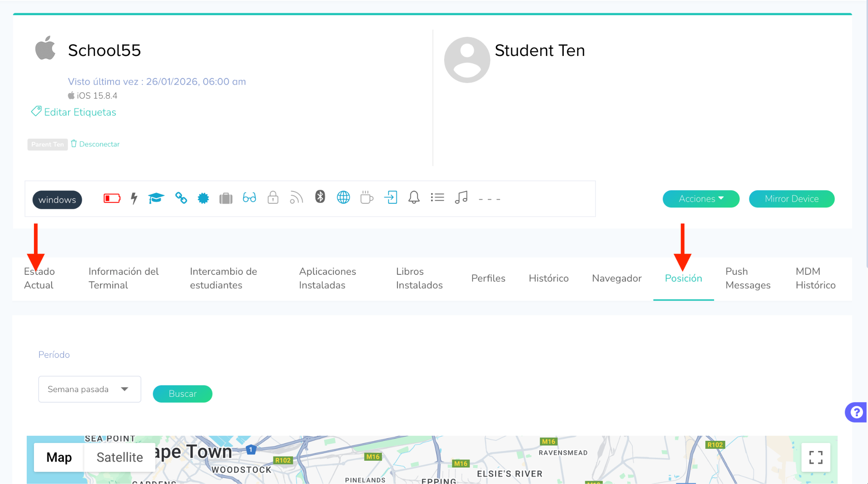
Task: Switch map to Satellite view
Action: click(x=120, y=457)
